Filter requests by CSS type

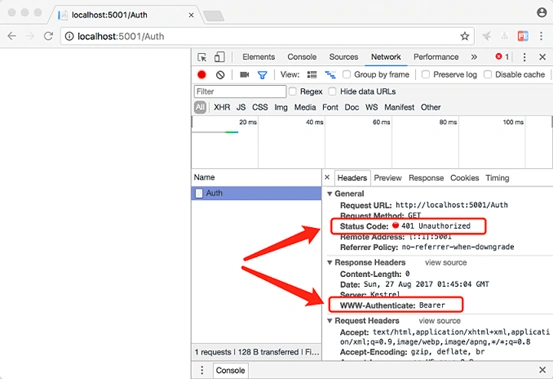pyautogui.click(x=260, y=107)
